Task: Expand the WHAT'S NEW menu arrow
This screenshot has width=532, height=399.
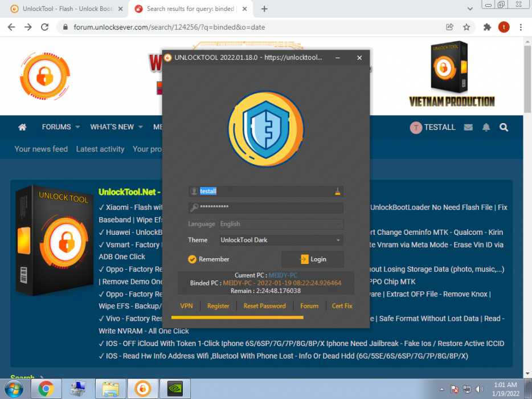Action: coord(141,127)
